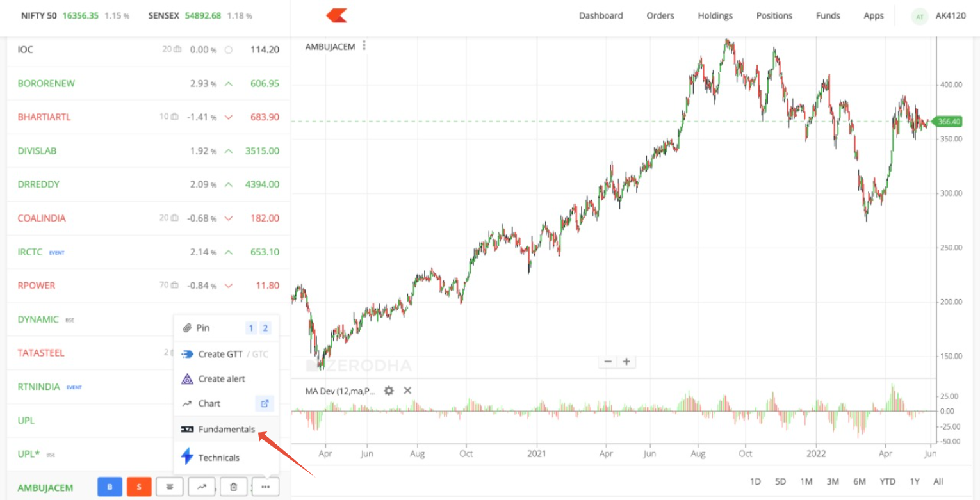Select Technicals menu entry
This screenshot has height=500, width=980.
coord(226,457)
